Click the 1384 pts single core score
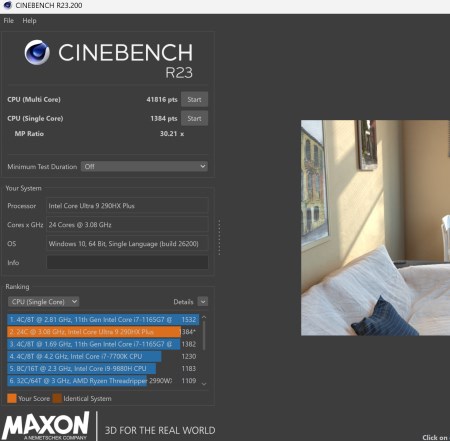This screenshot has height=441, width=450. point(164,118)
